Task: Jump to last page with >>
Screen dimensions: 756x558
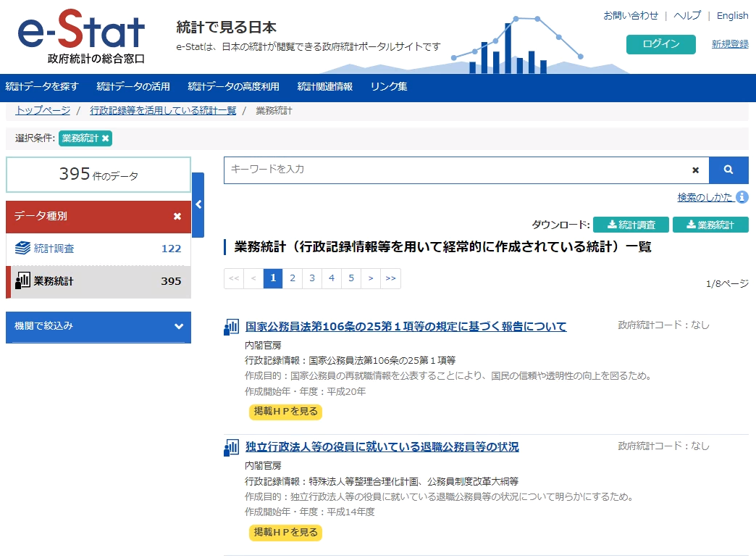Action: pyautogui.click(x=390, y=278)
